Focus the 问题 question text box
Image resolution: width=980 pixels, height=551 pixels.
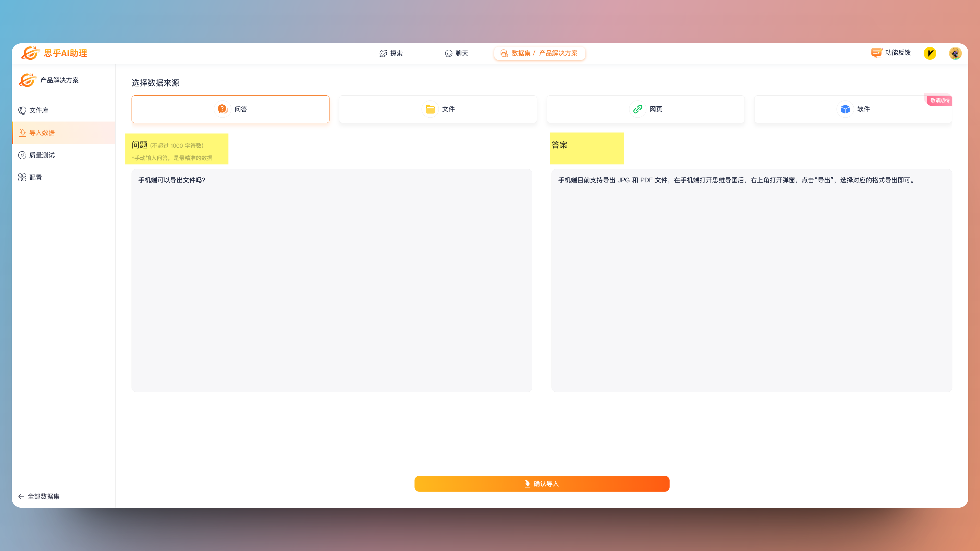coord(332,280)
